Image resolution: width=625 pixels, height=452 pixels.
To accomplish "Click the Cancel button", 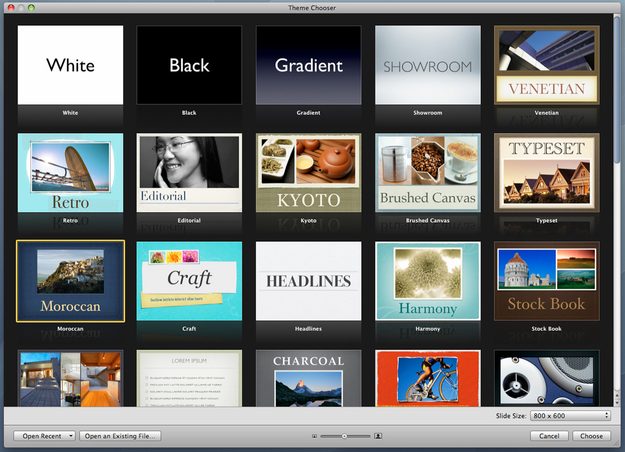I will (x=549, y=436).
